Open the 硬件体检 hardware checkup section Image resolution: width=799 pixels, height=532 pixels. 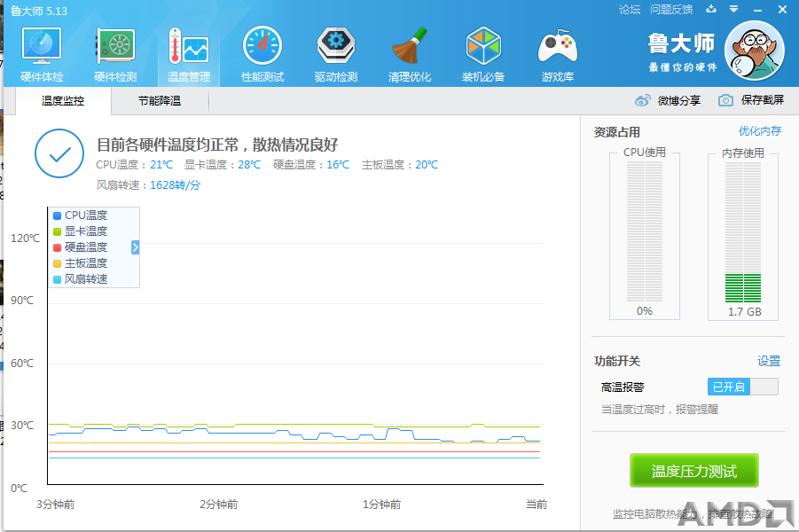42,55
